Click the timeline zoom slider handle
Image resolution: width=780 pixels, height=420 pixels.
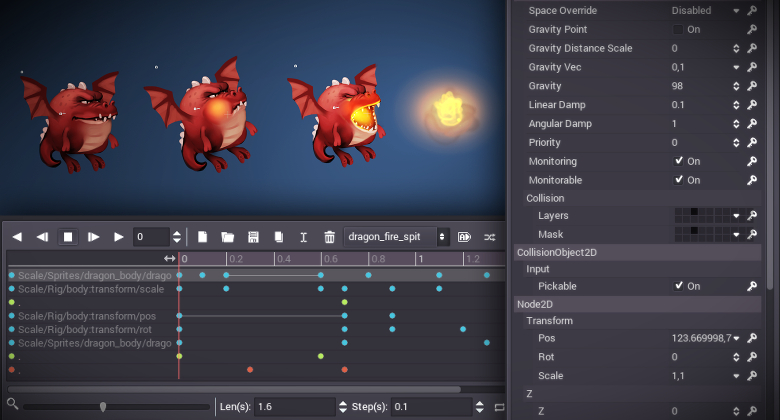click(103, 406)
